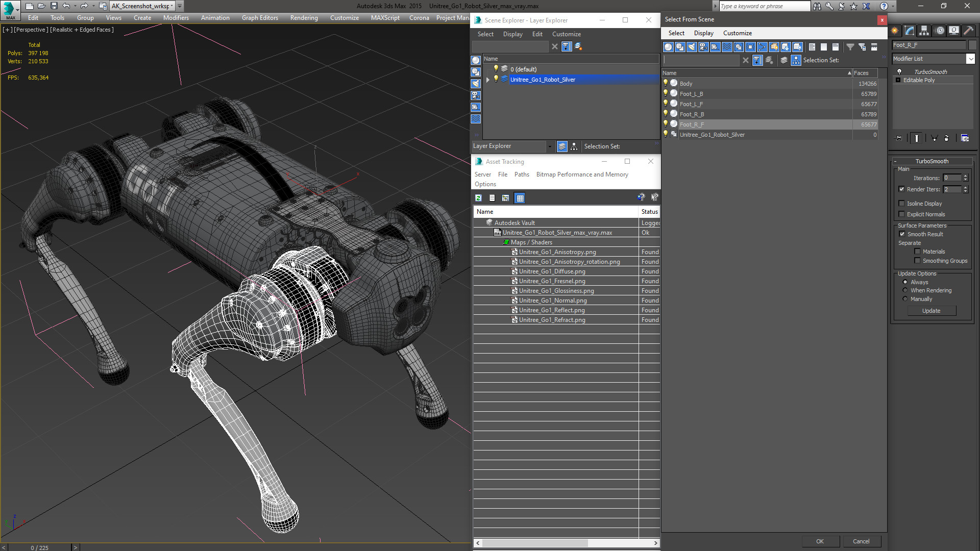Enable Explicit Normals checkbox
Image resolution: width=980 pixels, height=551 pixels.
(901, 214)
